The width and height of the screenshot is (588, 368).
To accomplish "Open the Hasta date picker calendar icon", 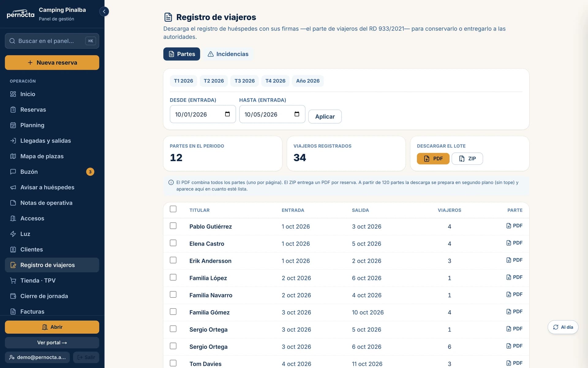I will (297, 114).
